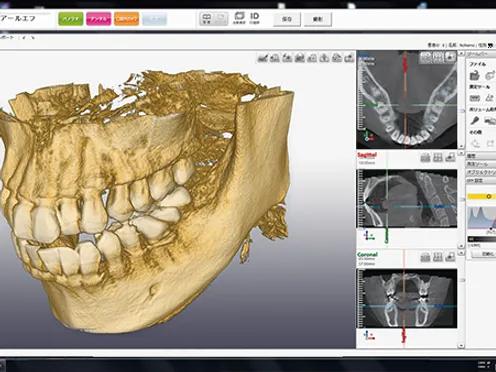Click the green tab button in top bar
The image size is (496, 372).
[71, 19]
